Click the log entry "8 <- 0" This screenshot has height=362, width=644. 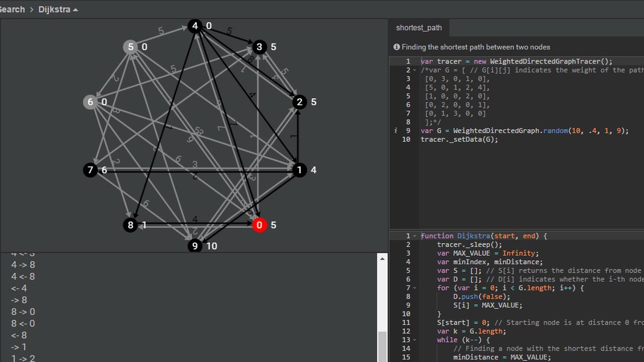point(23,323)
